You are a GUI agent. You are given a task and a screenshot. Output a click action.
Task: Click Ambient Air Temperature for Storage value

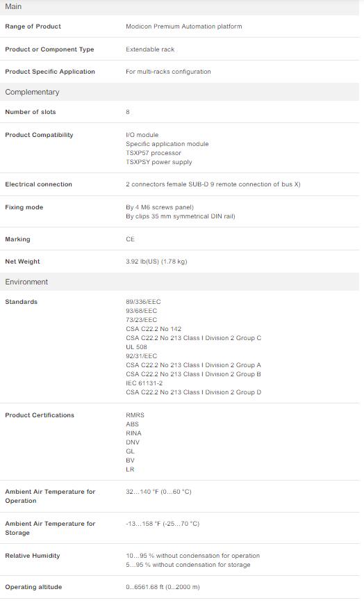click(x=163, y=524)
